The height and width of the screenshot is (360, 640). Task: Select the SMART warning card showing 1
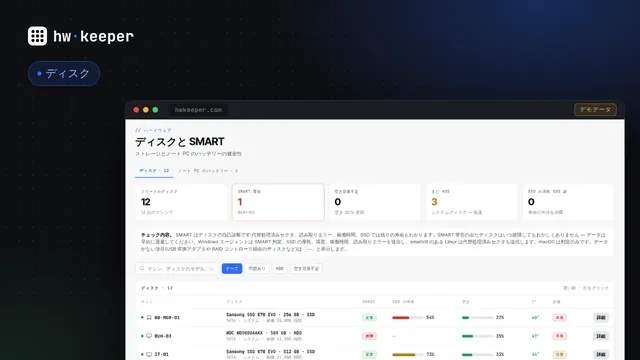pyautogui.click(x=278, y=202)
